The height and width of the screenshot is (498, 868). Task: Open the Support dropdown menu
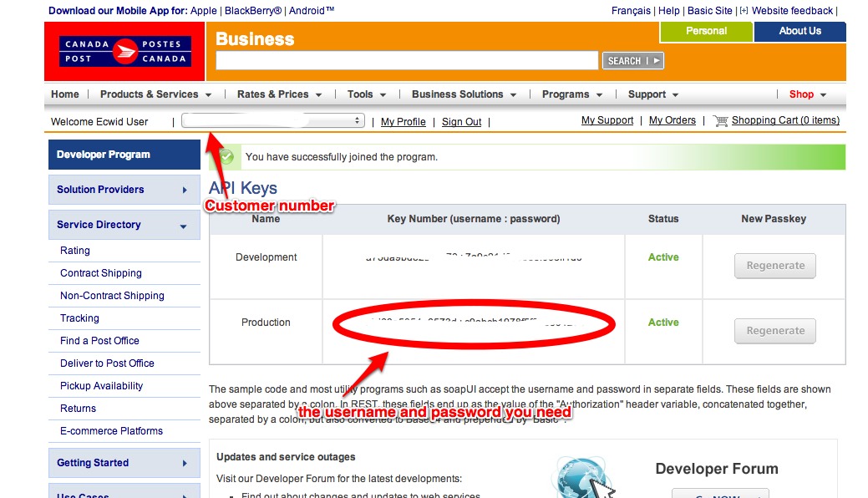[652, 94]
